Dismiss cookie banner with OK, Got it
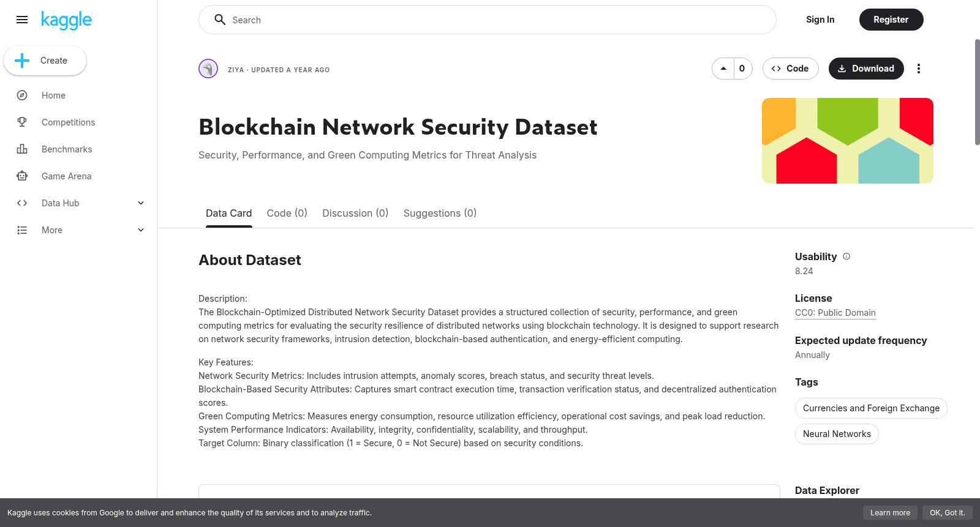The height and width of the screenshot is (527, 980). tap(947, 513)
